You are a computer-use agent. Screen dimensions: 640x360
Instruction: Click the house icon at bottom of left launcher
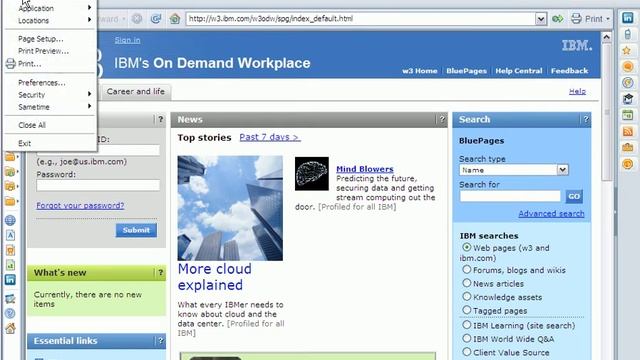[10, 328]
